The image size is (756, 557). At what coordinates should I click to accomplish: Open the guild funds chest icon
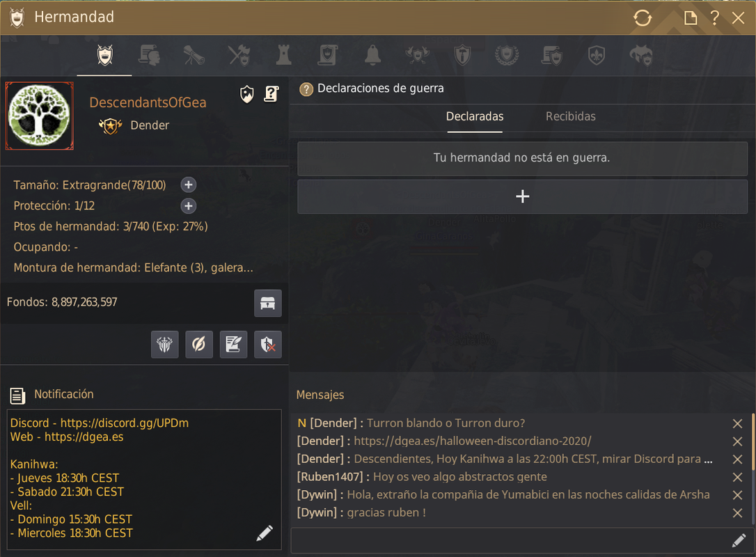267,304
